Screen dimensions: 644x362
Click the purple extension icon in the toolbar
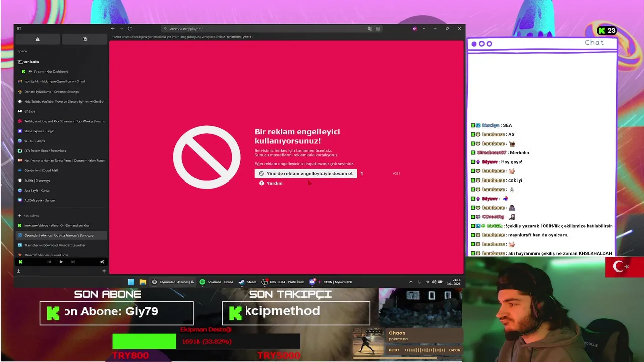(x=415, y=29)
